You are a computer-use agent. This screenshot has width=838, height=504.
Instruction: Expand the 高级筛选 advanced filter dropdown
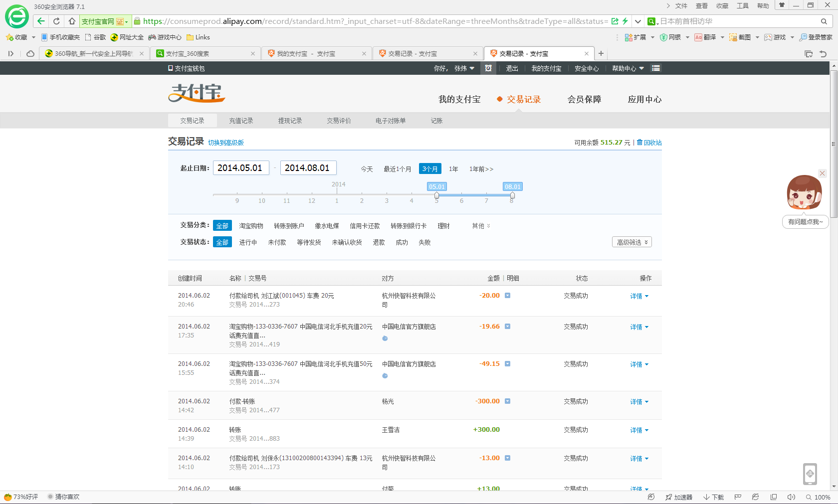[631, 242]
